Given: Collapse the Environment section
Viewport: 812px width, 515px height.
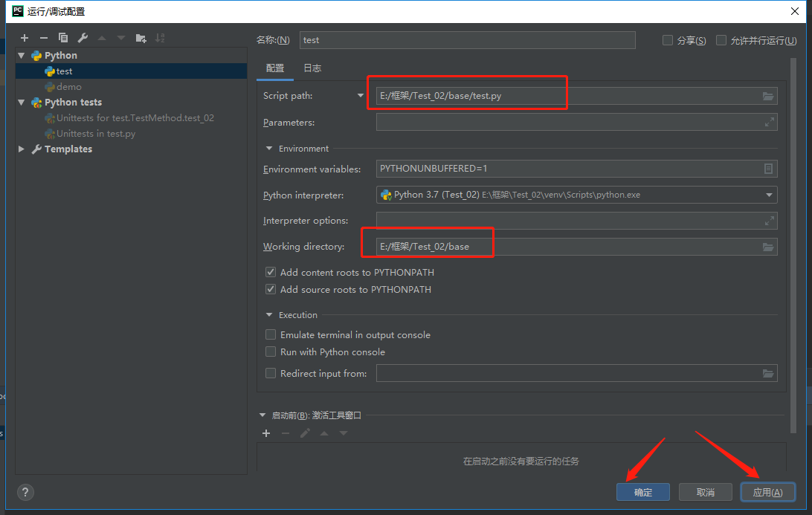Looking at the screenshot, I should pyautogui.click(x=268, y=149).
